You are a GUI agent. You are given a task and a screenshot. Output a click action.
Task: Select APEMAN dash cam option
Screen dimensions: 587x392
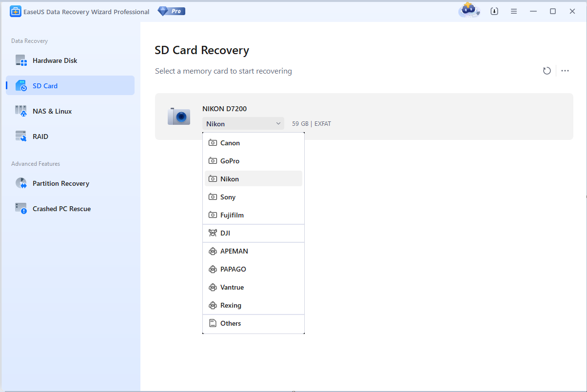tap(254, 251)
